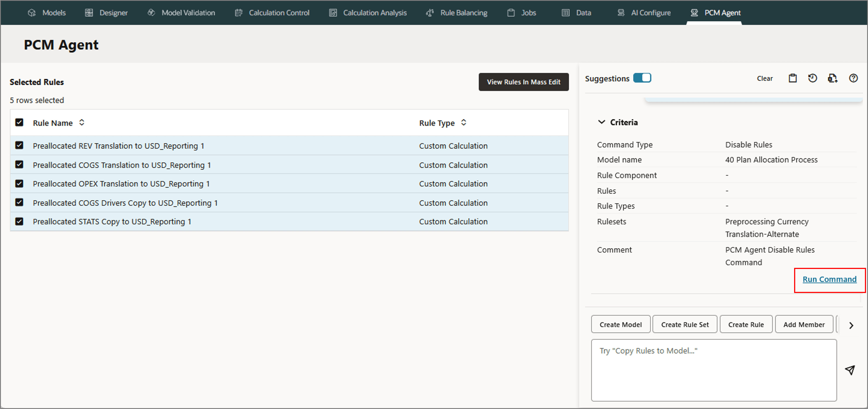Open the help question mark icon
Image resolution: width=868 pixels, height=409 pixels.
tap(853, 78)
